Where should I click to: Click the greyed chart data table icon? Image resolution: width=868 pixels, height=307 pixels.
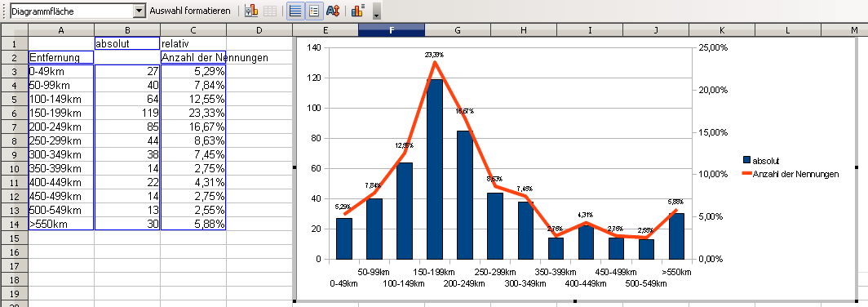[x=269, y=11]
